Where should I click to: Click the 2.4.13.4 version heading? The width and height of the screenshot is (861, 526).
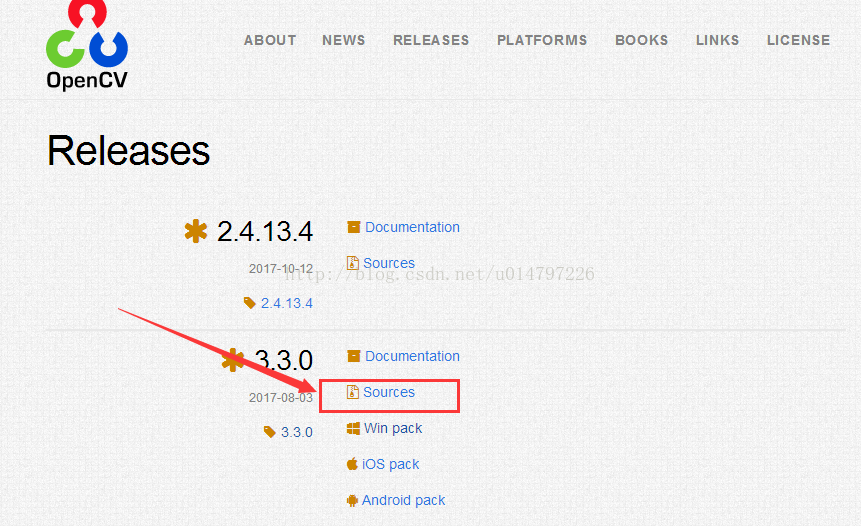coord(265,231)
